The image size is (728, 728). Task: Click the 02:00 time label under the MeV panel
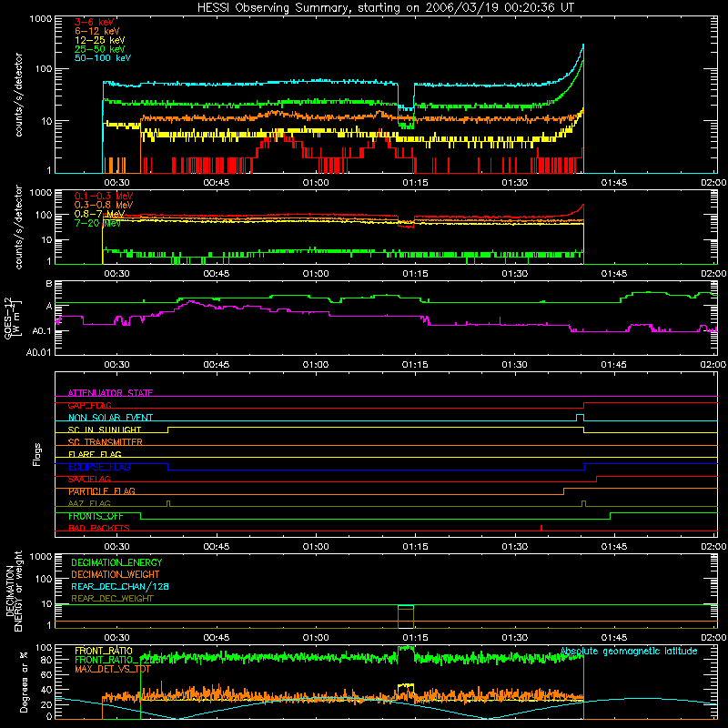[x=713, y=274]
